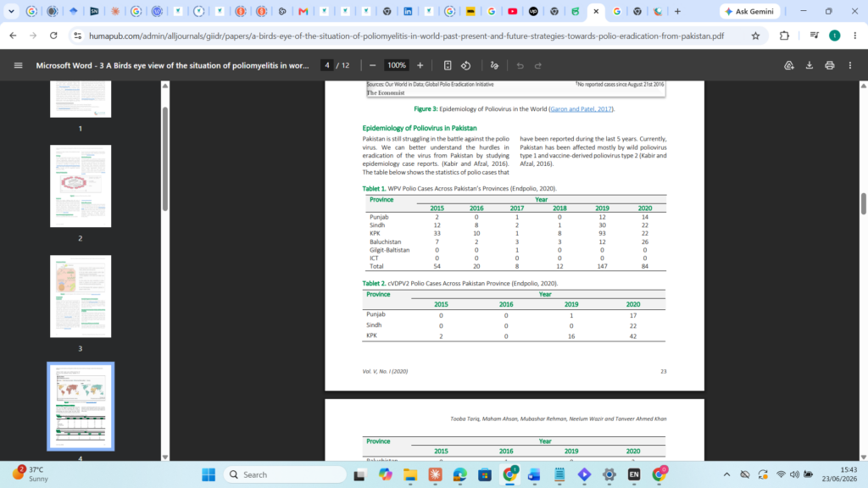Click the EN language indicator on taskbar
Viewport: 868px width, 488px height.
pyautogui.click(x=634, y=474)
